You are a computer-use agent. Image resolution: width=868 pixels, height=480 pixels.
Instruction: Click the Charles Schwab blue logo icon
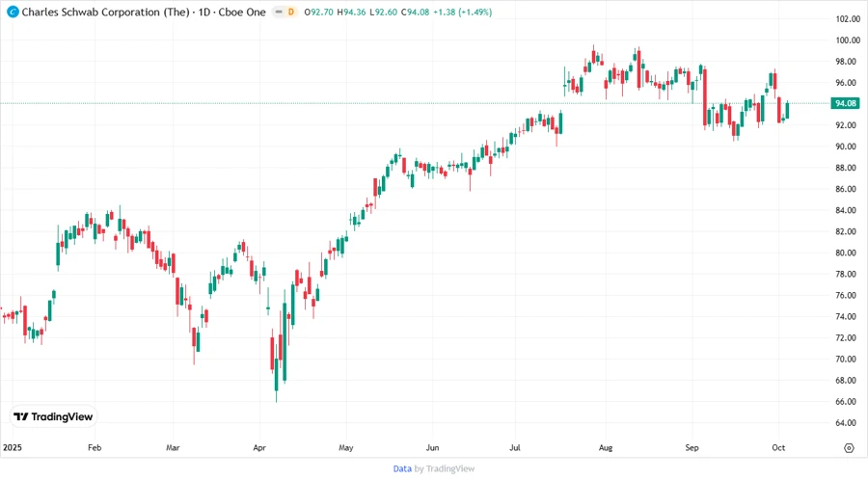click(11, 12)
